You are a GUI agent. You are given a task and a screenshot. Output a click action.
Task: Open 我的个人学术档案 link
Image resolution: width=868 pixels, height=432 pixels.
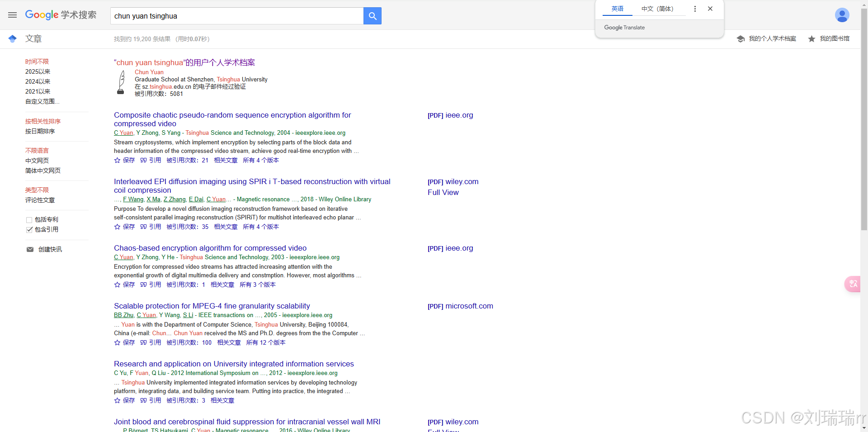[772, 39]
